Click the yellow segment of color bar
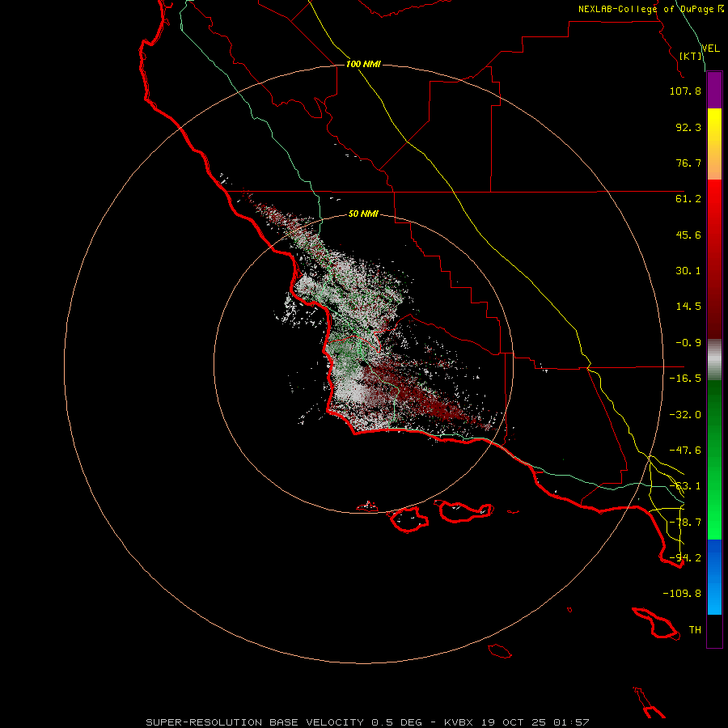Image resolution: width=728 pixels, height=728 pixels. (714, 144)
